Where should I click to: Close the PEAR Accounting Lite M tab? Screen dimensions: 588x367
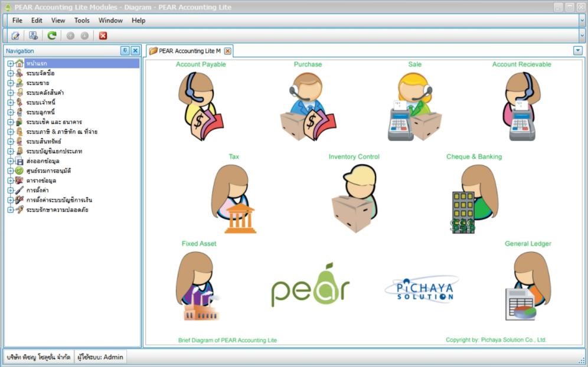tap(228, 51)
